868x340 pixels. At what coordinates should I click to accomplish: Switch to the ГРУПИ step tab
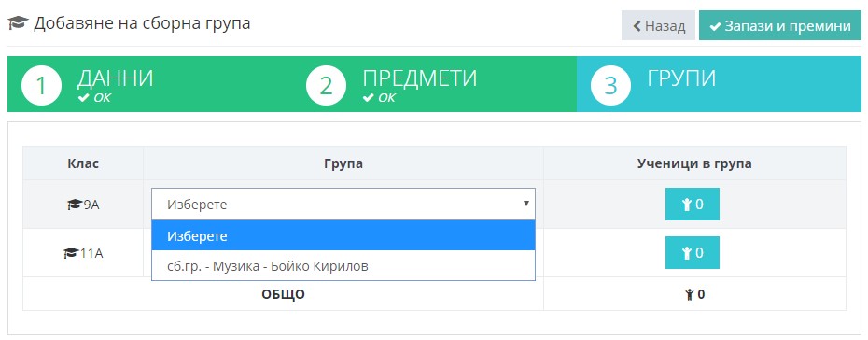[x=719, y=84]
